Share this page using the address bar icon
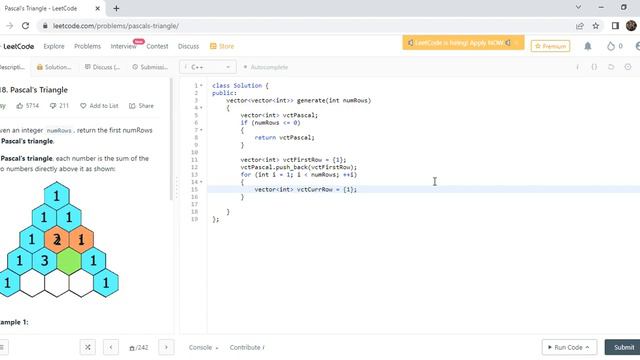This screenshot has width=640, height=360. click(x=580, y=26)
